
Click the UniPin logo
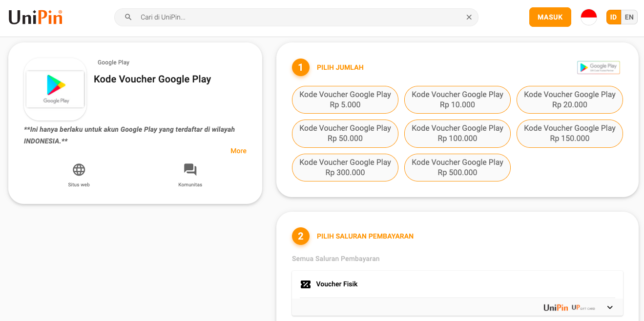coord(36,18)
